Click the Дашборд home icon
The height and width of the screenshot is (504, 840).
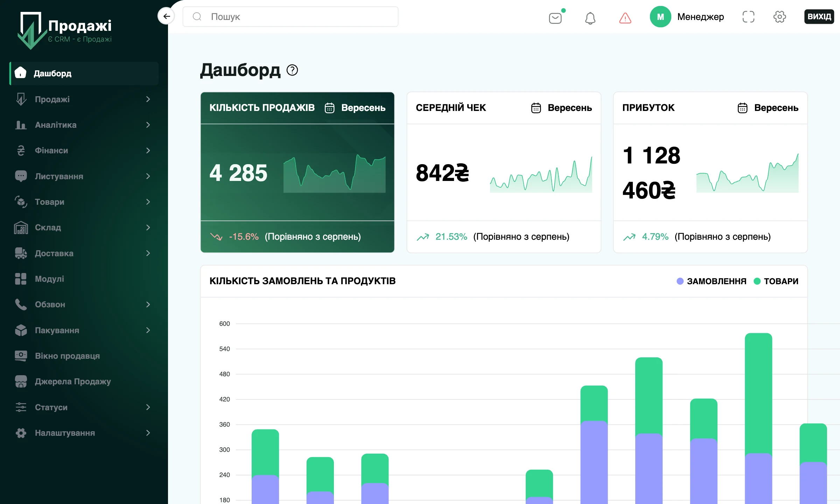20,73
